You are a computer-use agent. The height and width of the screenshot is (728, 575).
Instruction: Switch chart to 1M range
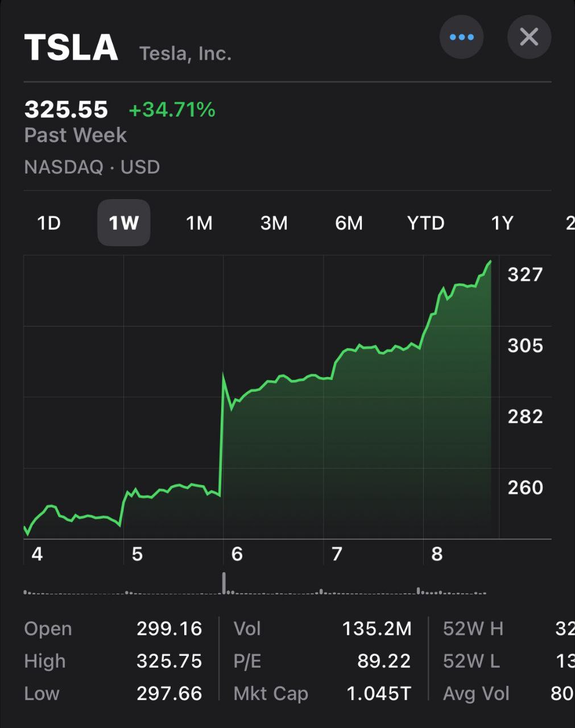(x=199, y=223)
